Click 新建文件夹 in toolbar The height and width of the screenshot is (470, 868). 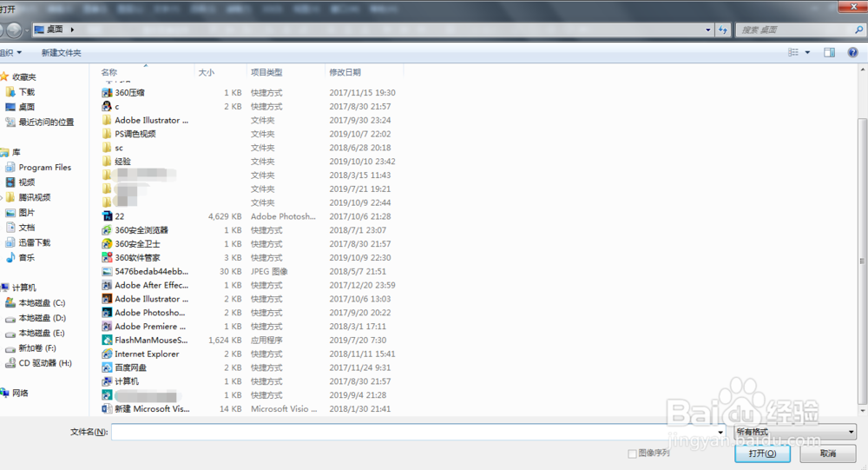coord(62,53)
